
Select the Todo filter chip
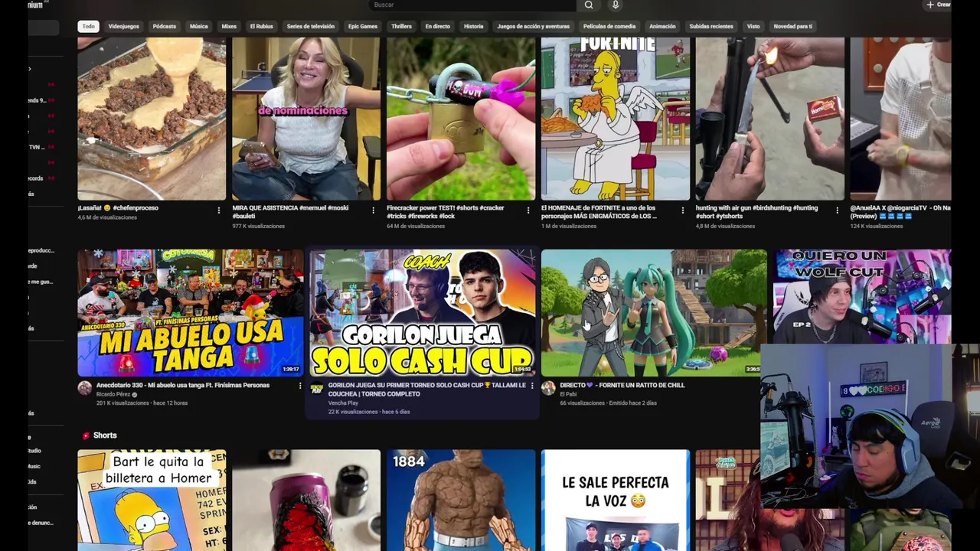[x=89, y=26]
